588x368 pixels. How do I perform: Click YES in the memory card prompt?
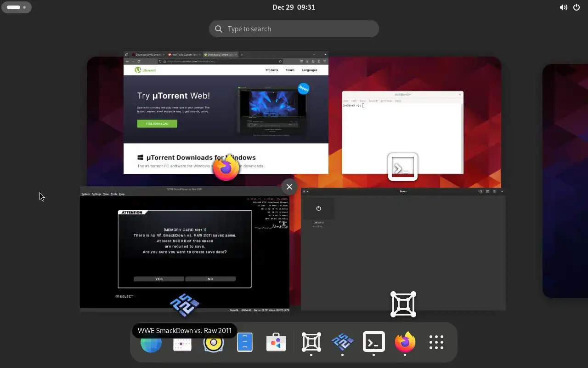coord(159,279)
